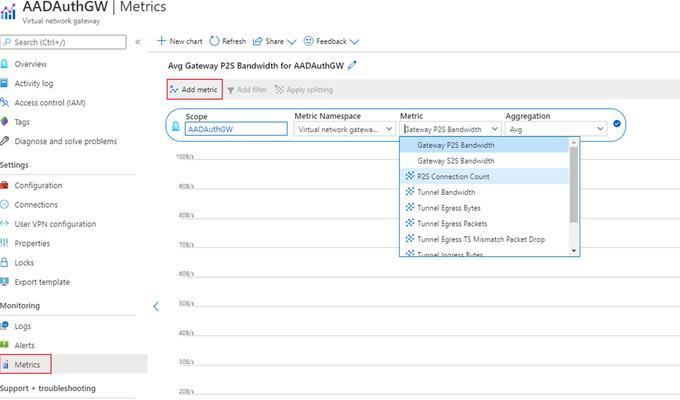Click the Diagnose and solve problems wrench icon
Image resolution: width=680 pixels, height=400 pixels.
tap(4, 141)
